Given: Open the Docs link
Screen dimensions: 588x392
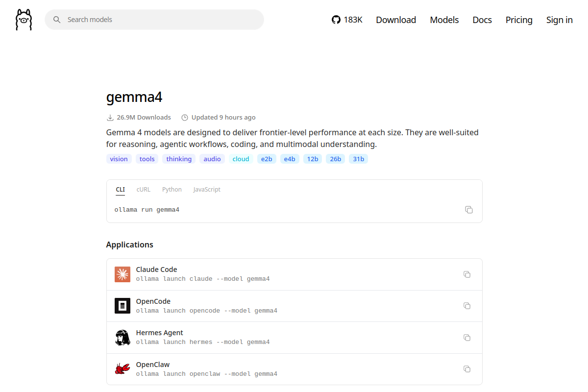Looking at the screenshot, I should coord(482,20).
